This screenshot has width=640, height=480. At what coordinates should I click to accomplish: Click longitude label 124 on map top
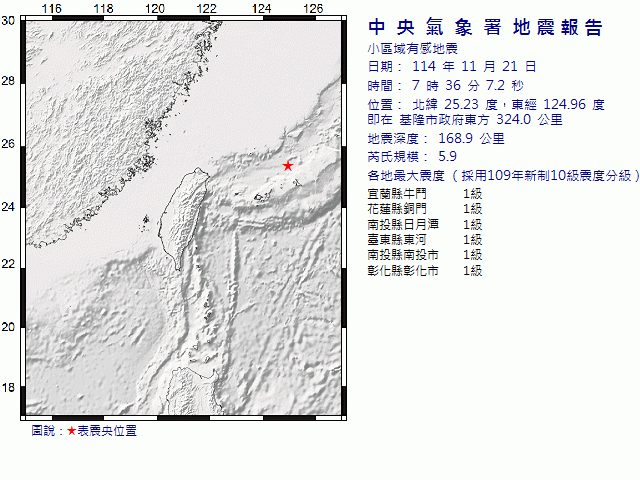261,9
